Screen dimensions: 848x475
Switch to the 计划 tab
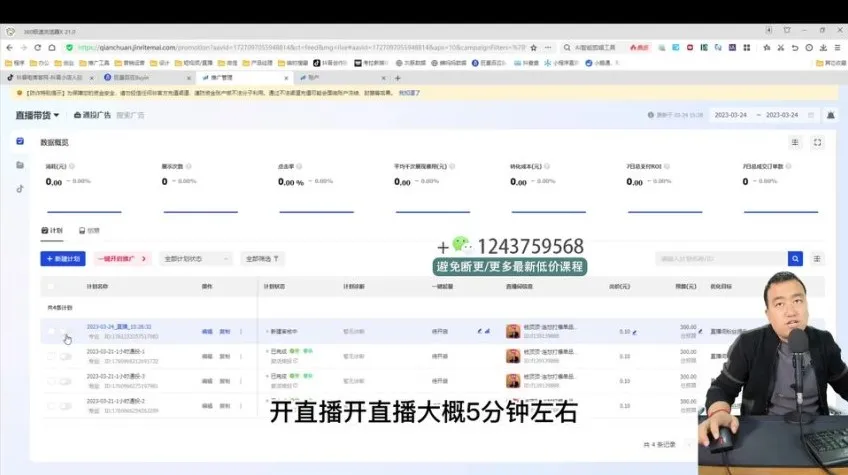point(51,230)
